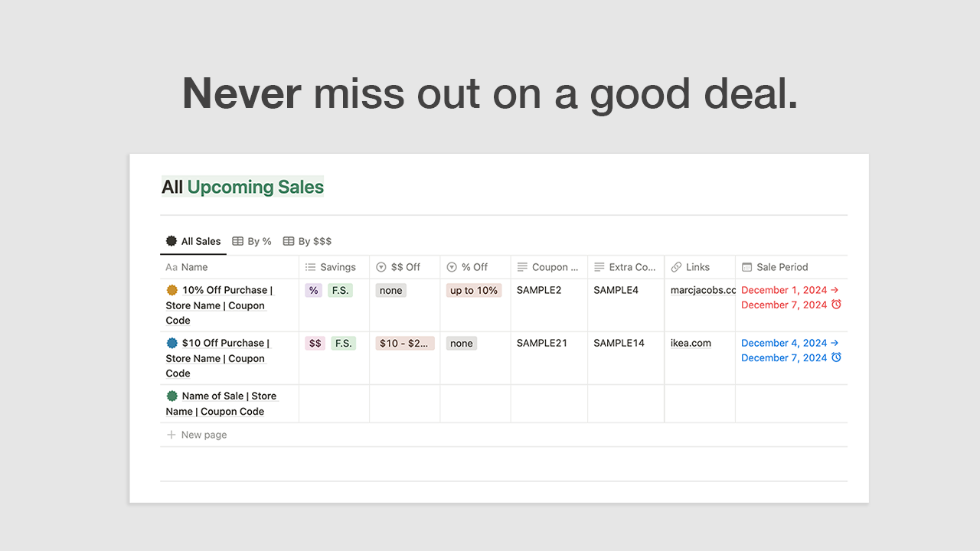
Task: Click empty Sale Period cell in Name of Sale row
Action: coord(792,403)
